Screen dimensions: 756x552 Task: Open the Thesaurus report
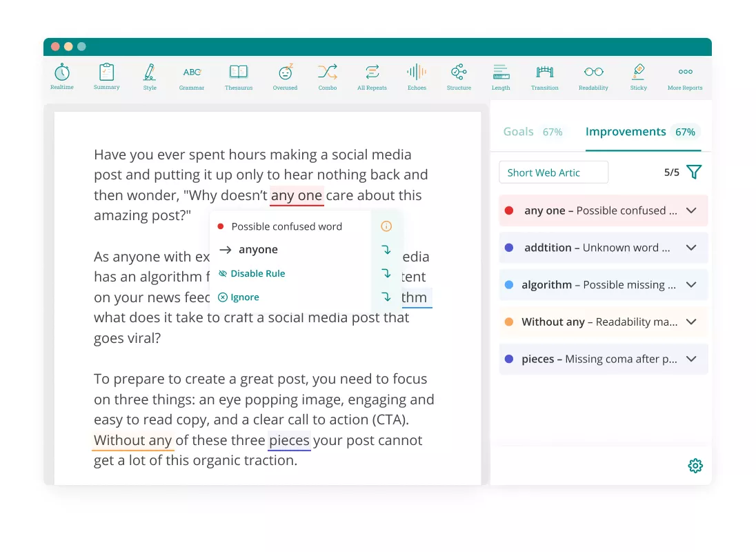[x=239, y=77]
